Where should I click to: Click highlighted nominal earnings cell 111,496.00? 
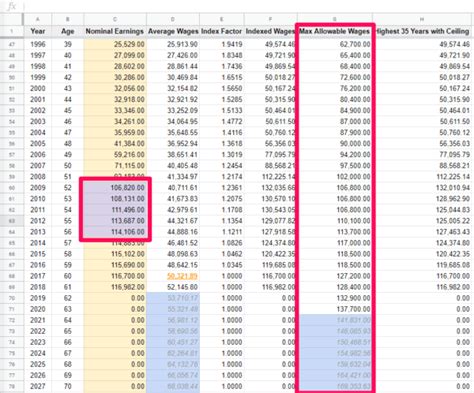(x=115, y=210)
